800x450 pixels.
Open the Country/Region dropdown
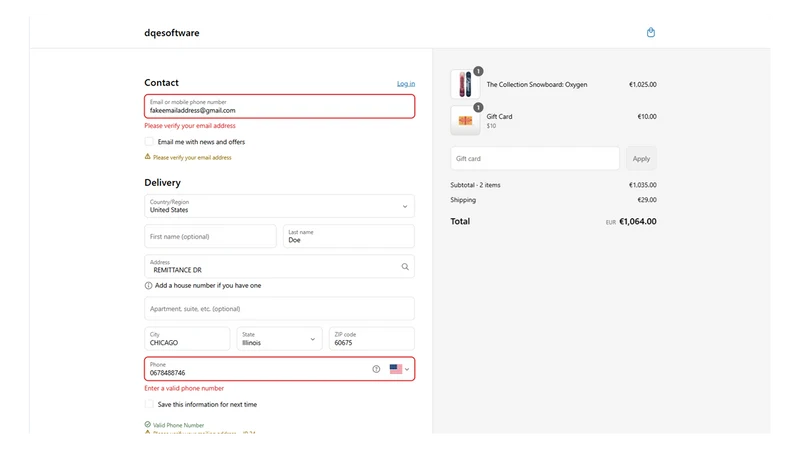tap(279, 206)
